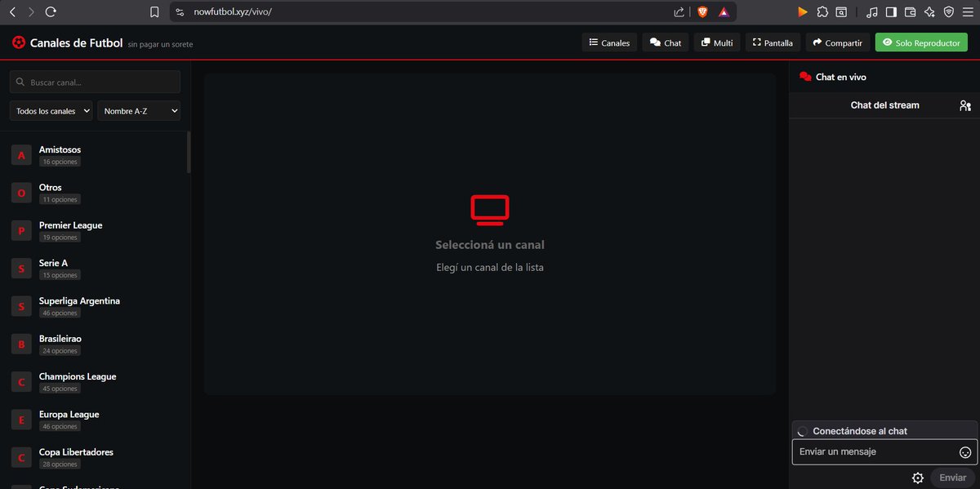This screenshot has width=980, height=489.
Task: Open Leo AI sparkle icon
Action: (929, 12)
